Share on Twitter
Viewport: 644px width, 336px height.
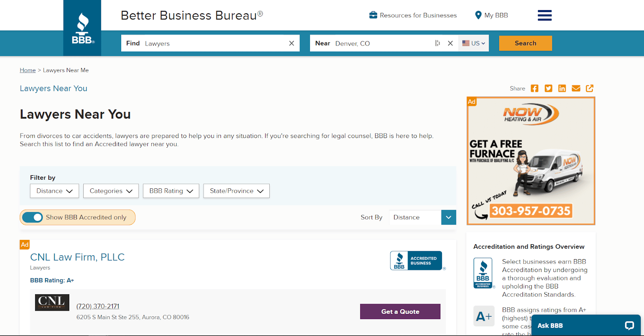(x=548, y=89)
